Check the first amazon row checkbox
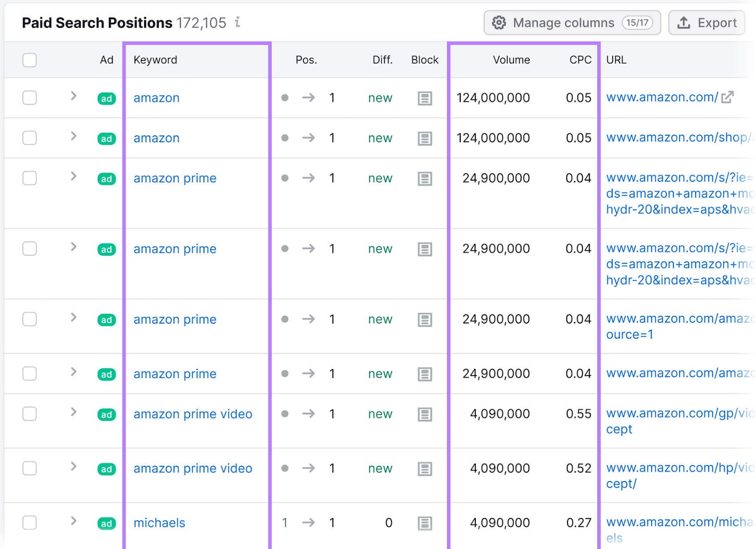 click(29, 98)
